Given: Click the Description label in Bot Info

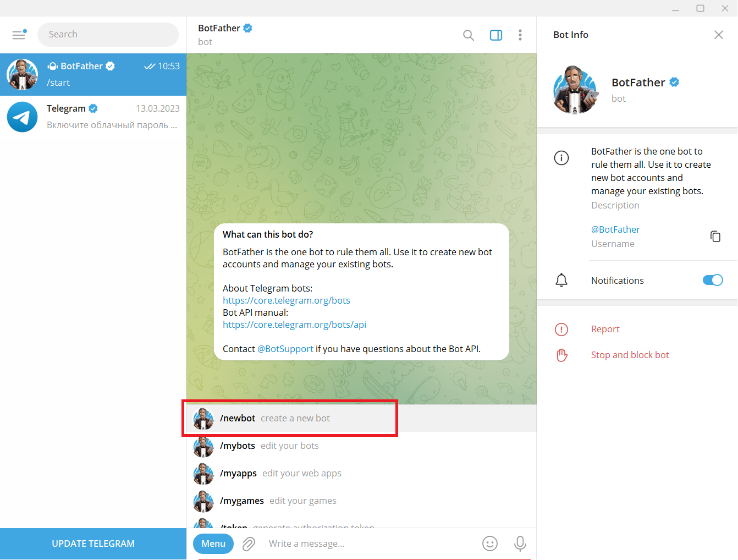Looking at the screenshot, I should pyautogui.click(x=615, y=205).
